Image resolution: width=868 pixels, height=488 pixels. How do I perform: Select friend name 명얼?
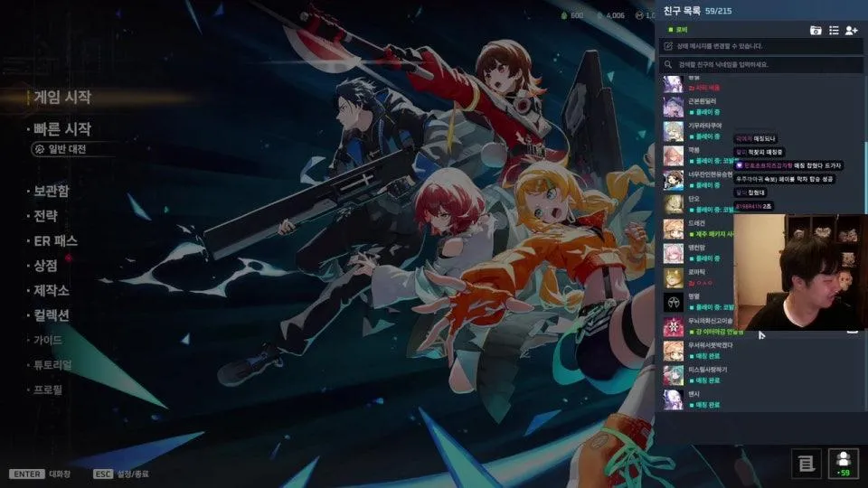tap(693, 296)
